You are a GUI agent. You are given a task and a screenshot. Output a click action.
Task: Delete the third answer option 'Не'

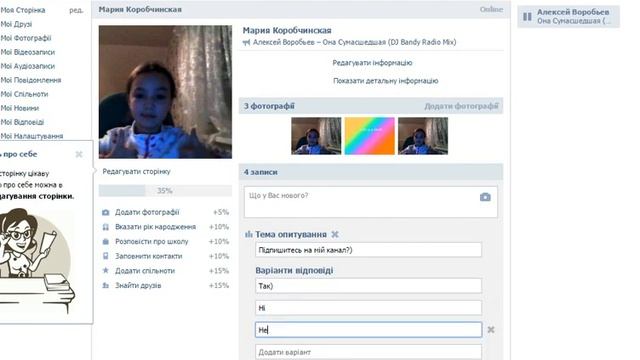pos(491,330)
